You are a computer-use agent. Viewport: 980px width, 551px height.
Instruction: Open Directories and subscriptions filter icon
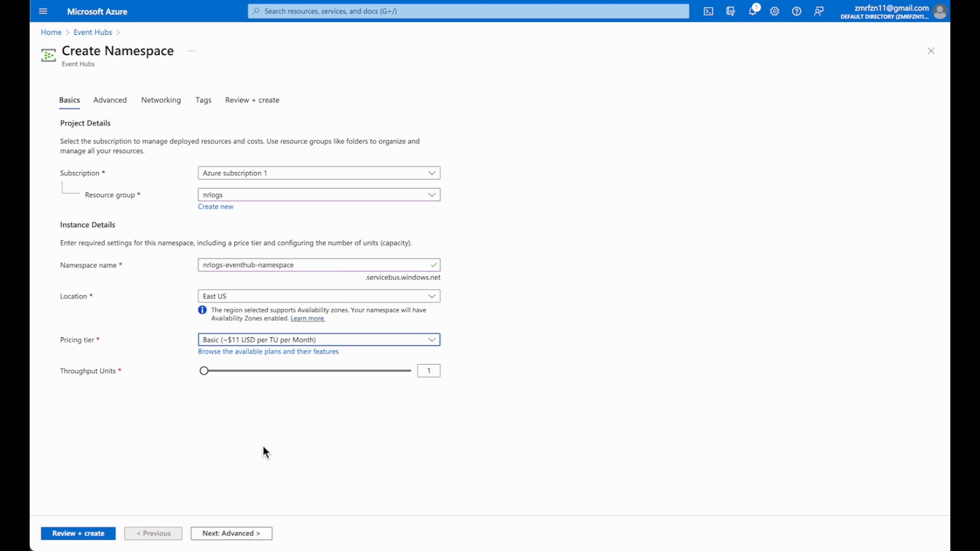[x=730, y=11]
